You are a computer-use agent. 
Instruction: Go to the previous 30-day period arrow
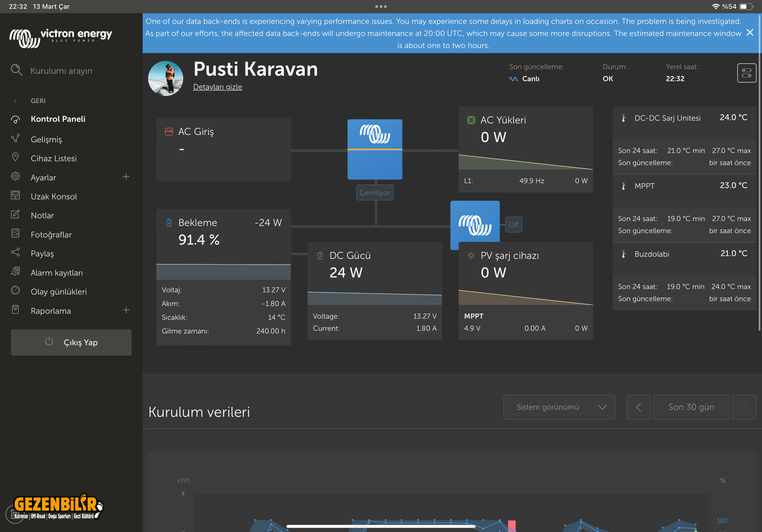click(638, 407)
